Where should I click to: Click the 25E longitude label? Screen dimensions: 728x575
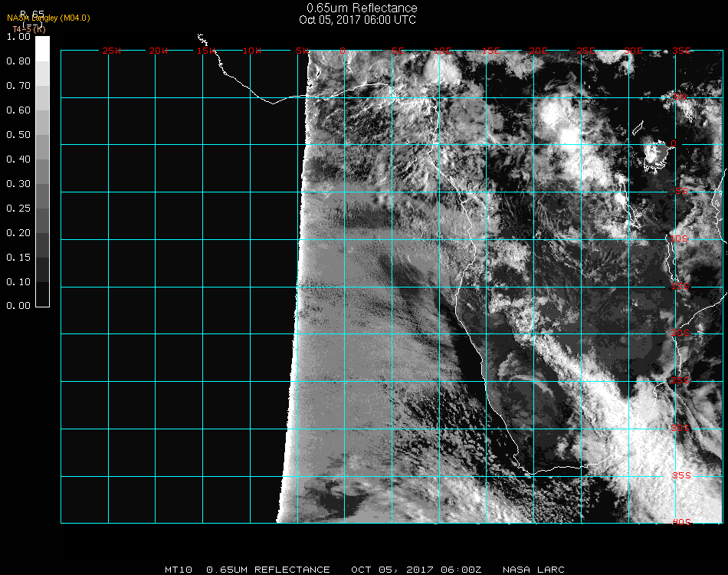(x=586, y=51)
